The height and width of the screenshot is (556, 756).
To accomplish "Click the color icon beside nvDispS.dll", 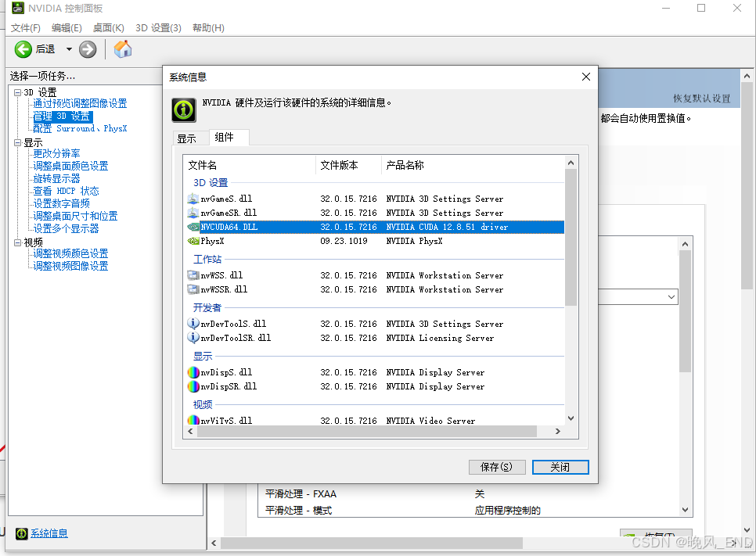I will [x=193, y=372].
